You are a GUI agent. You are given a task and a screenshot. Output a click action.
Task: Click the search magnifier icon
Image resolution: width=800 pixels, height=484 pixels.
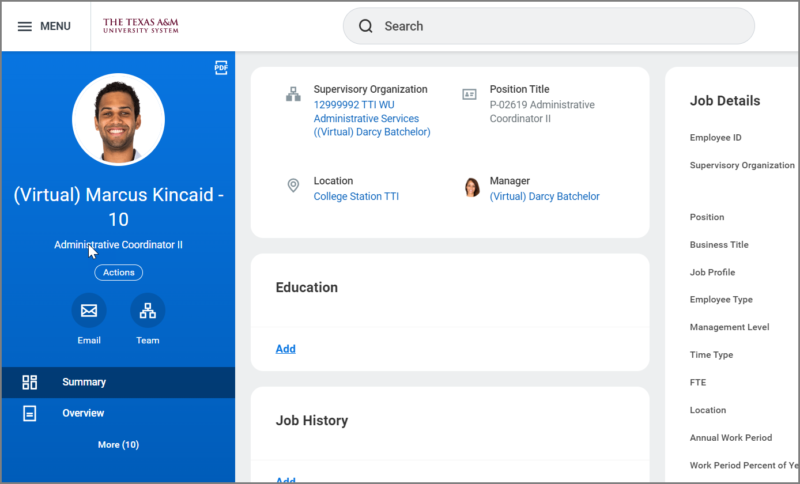tap(366, 26)
